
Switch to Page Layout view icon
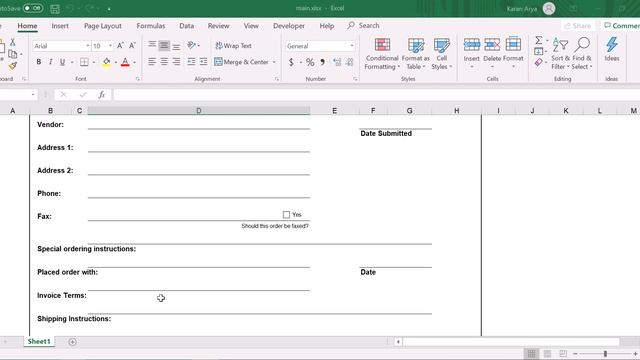tap(547, 353)
